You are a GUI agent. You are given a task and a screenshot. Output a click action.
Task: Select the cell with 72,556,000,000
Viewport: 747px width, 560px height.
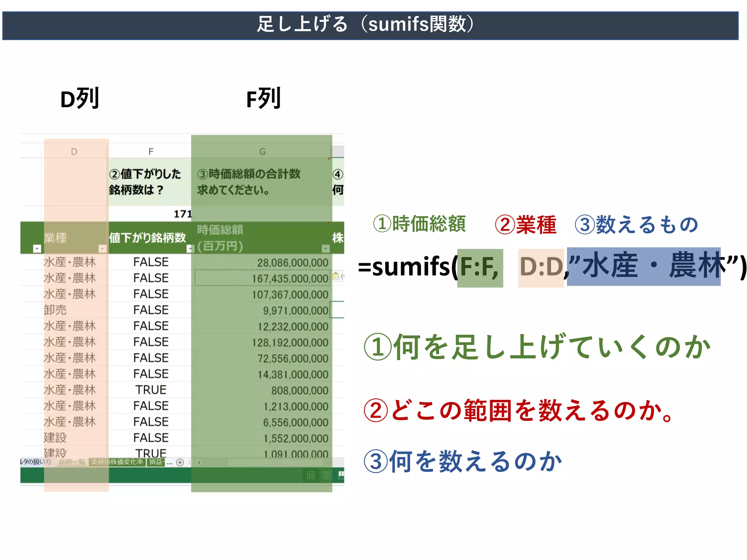(x=262, y=358)
